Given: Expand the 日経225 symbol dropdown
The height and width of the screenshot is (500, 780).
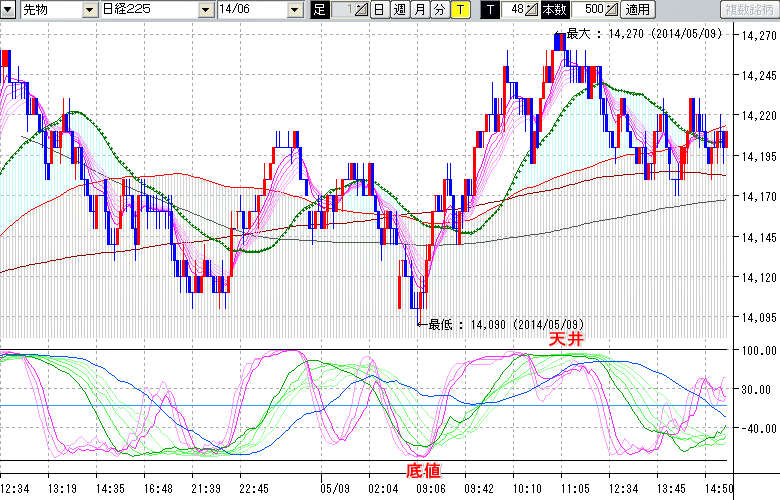Looking at the screenshot, I should 207,10.
